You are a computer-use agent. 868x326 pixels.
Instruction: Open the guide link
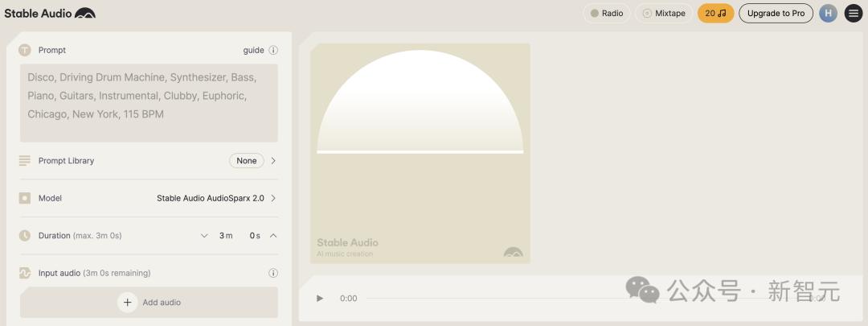coord(253,50)
